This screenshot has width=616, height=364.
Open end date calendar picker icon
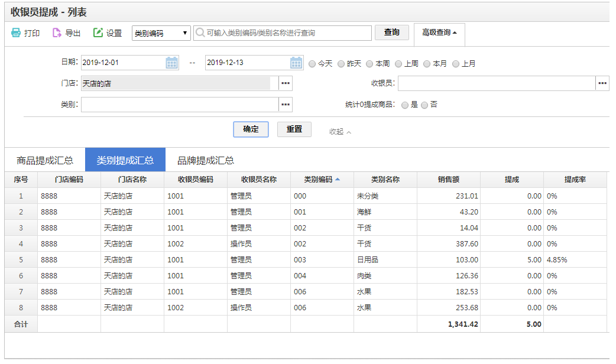pos(296,63)
